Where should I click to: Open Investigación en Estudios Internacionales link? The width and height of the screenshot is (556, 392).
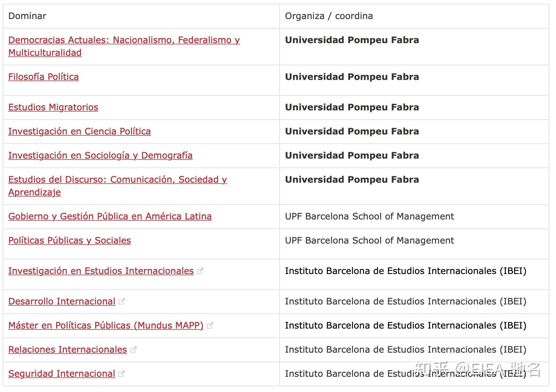tap(101, 271)
